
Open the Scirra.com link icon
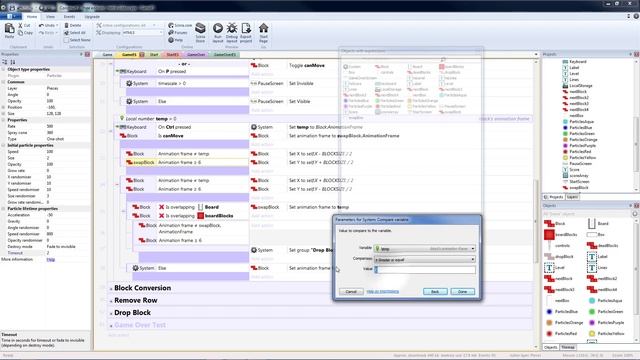coord(171,25)
